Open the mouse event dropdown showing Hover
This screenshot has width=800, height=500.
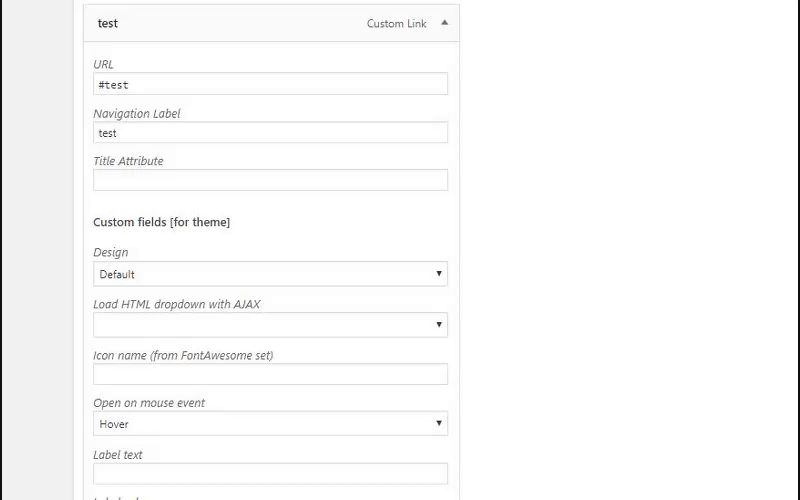tap(270, 424)
